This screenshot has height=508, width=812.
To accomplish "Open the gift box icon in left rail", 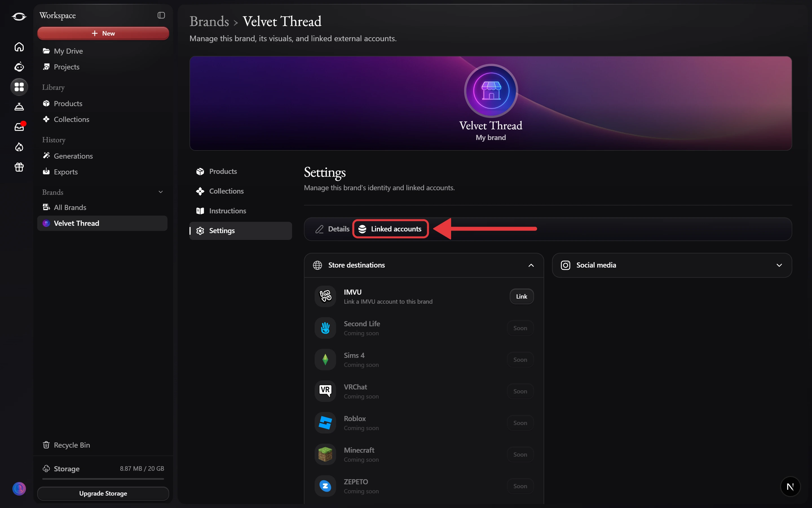I will 19,167.
